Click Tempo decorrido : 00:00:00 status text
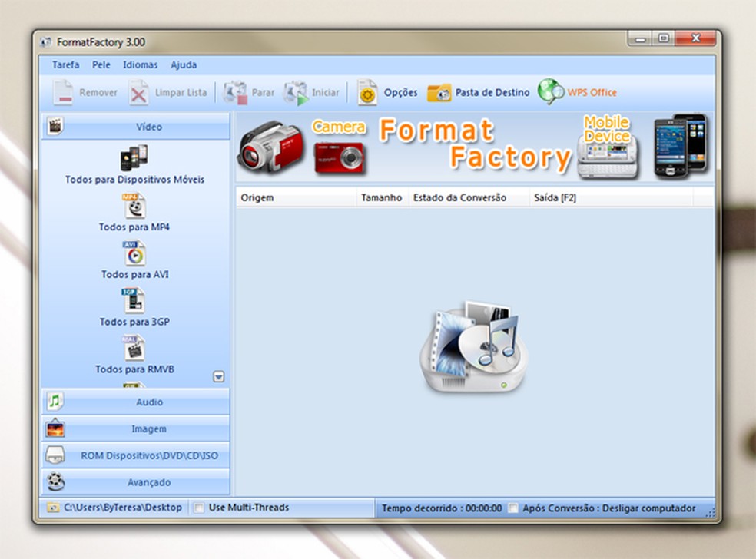Viewport: 756px width, 559px height. [x=442, y=508]
